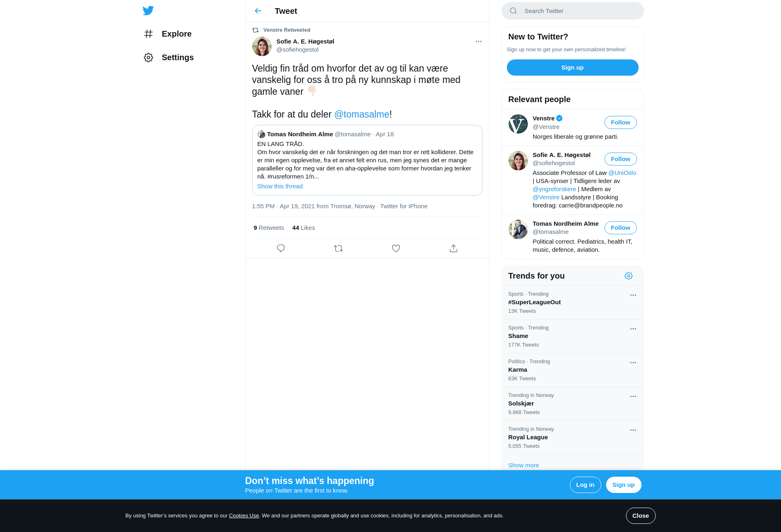The height and width of the screenshot is (532, 781).
Task: Log in from the bottom banner
Action: tap(585, 485)
